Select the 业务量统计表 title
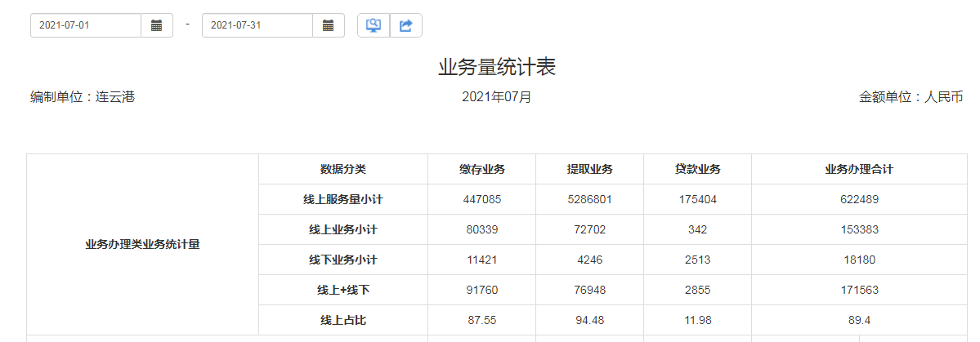Image resolution: width=980 pixels, height=342 pixels. (x=497, y=68)
